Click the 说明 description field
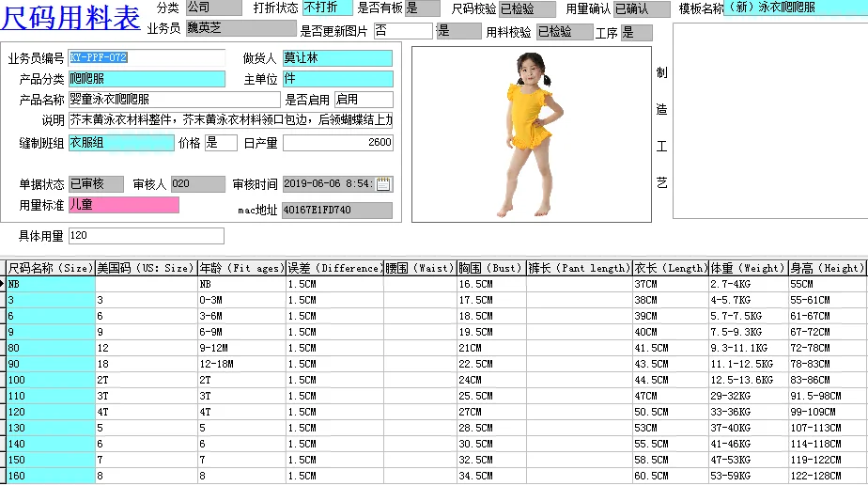868x486 pixels. point(231,119)
